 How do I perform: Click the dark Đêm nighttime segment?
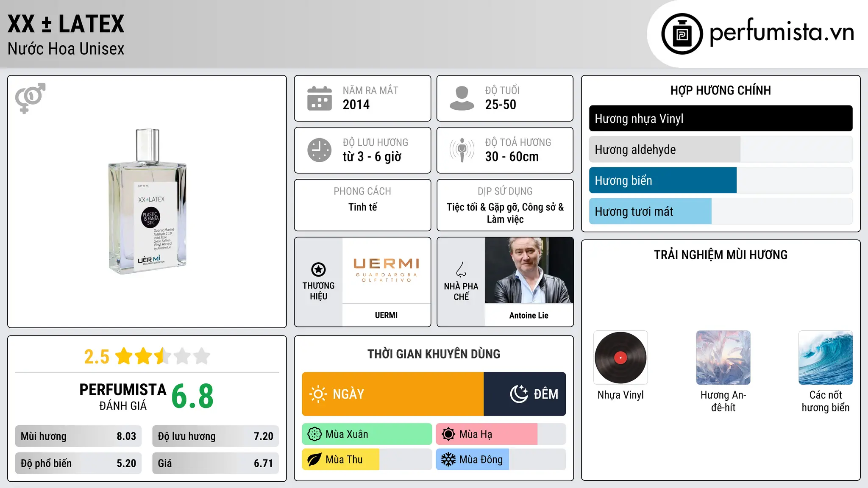[x=525, y=394]
